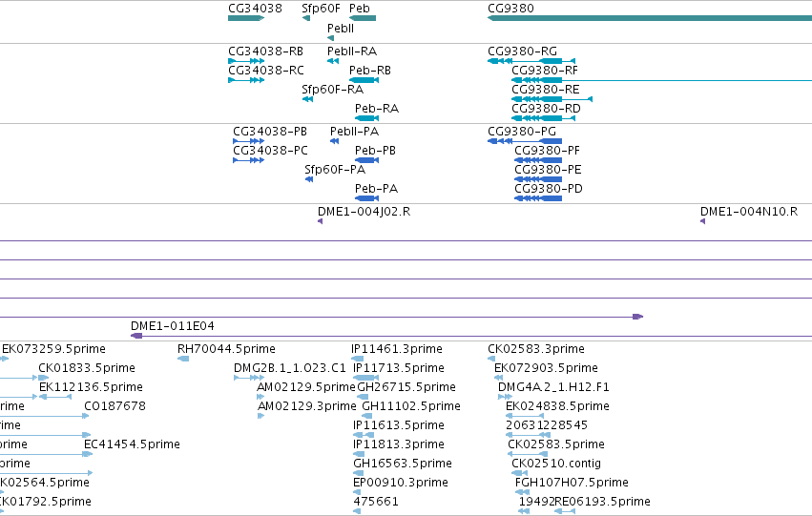Click EST CK02583.3prime
Image resolution: width=812 pixels, height=516 pixels.
coord(491,359)
